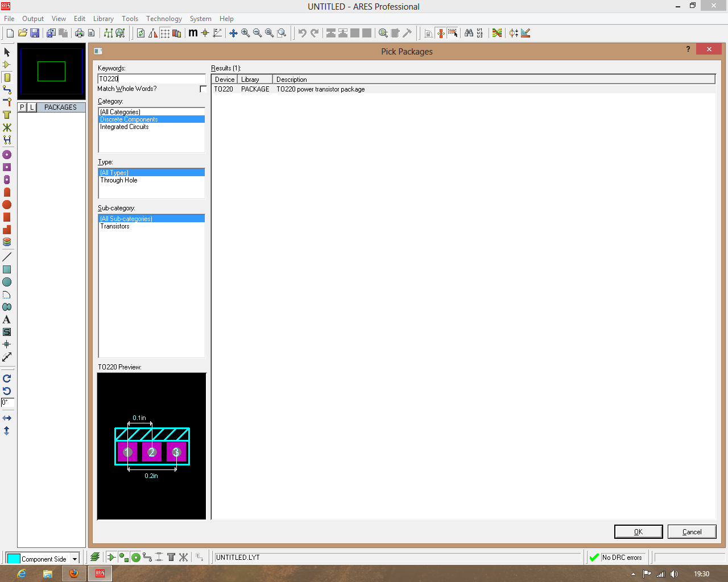
Task: Click Cancel in Pick Packages dialog
Action: [692, 532]
